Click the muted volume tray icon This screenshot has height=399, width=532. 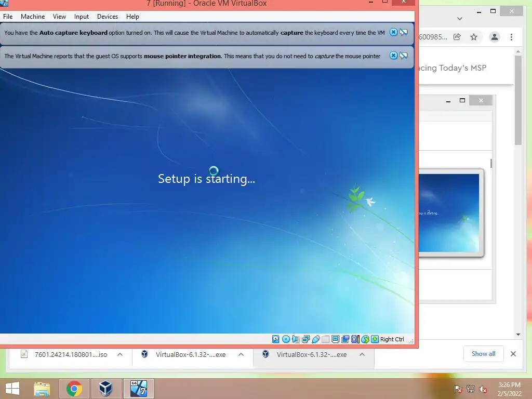483,389
